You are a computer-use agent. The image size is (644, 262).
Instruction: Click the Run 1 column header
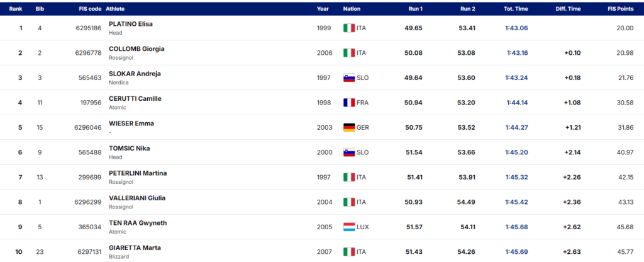(x=415, y=9)
